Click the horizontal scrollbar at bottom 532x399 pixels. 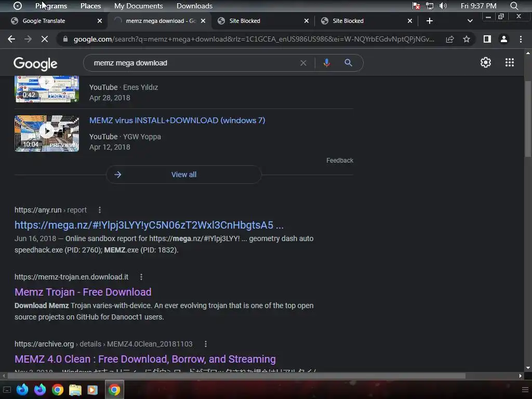(236, 376)
